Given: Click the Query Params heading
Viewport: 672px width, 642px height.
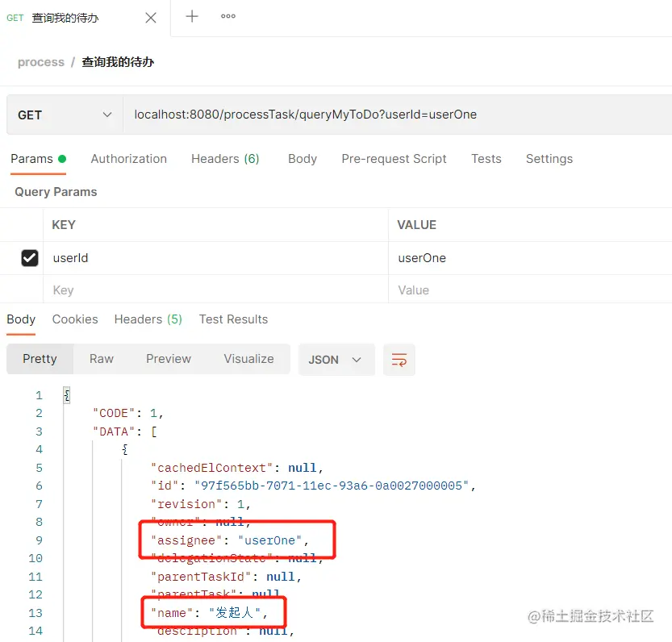Looking at the screenshot, I should pos(56,192).
